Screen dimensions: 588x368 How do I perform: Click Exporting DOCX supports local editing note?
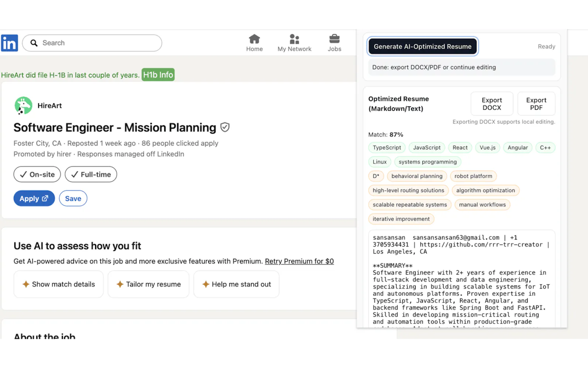504,122
